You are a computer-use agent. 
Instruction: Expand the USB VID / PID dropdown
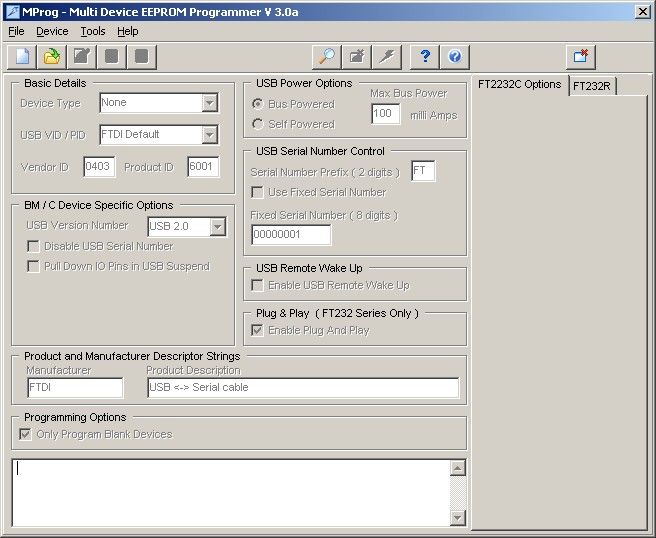(210, 135)
